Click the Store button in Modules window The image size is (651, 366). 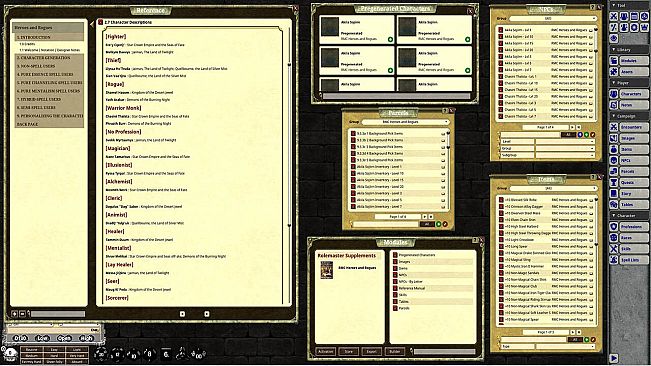(349, 351)
